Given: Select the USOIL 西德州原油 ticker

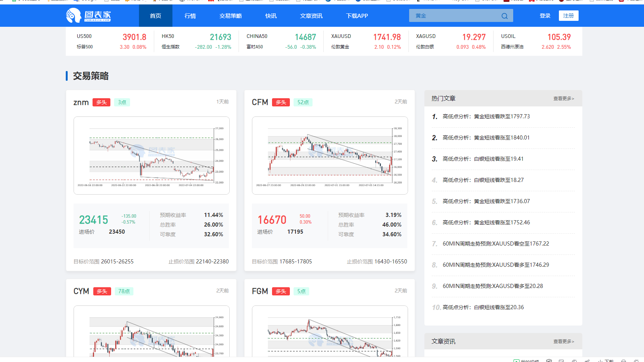Looking at the screenshot, I should click(x=535, y=41).
